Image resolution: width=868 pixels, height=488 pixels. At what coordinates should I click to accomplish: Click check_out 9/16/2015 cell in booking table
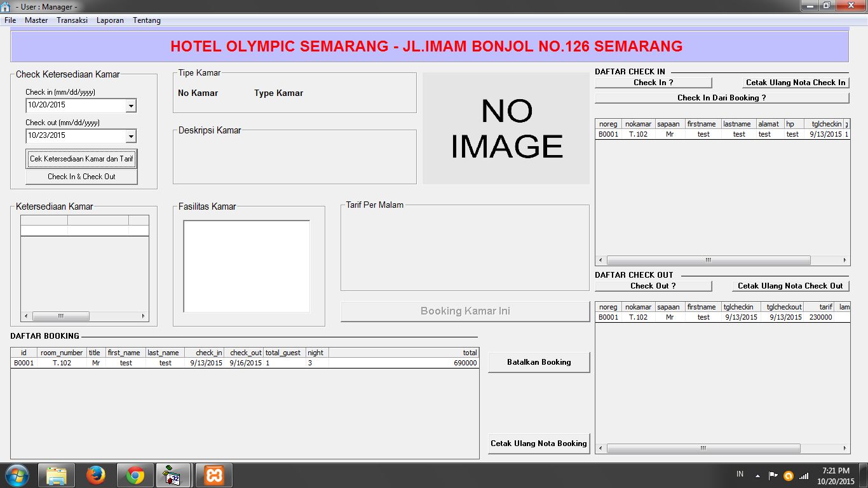(x=245, y=363)
